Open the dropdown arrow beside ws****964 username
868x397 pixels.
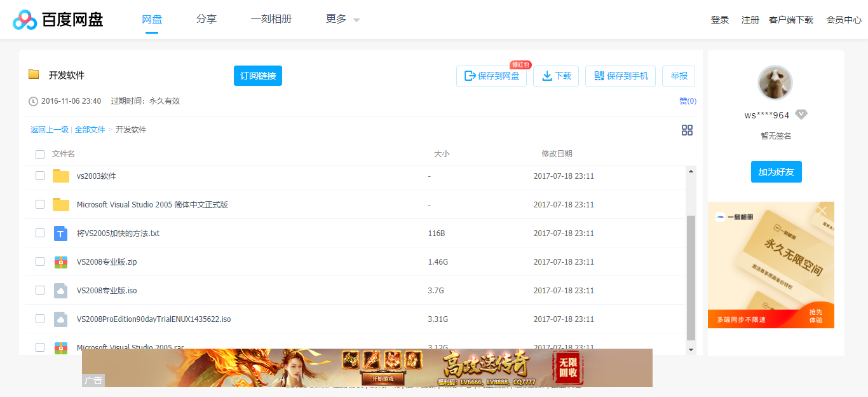click(x=801, y=115)
